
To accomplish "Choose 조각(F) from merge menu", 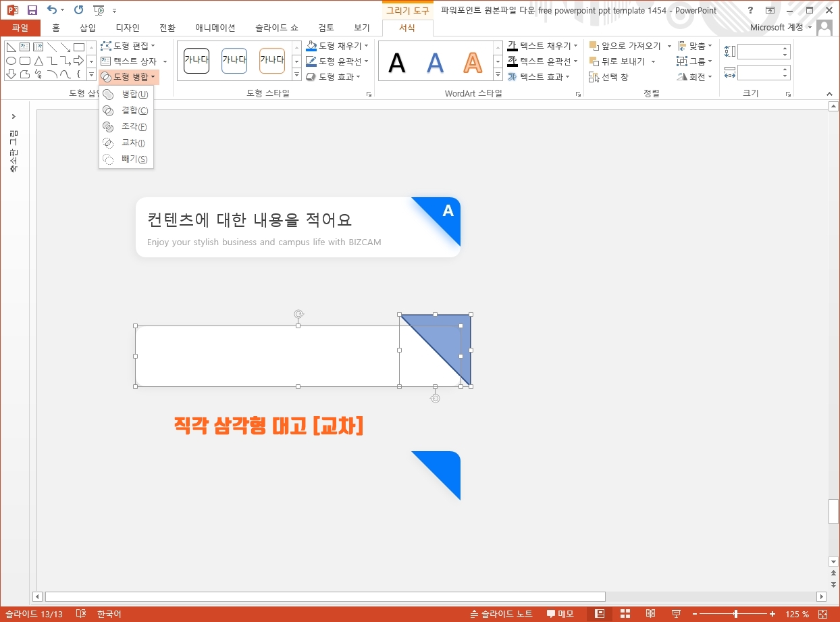I will tap(126, 127).
